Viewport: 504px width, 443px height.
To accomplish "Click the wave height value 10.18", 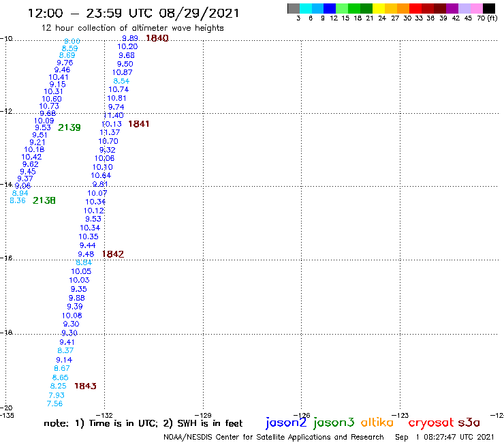I will coord(34,149).
